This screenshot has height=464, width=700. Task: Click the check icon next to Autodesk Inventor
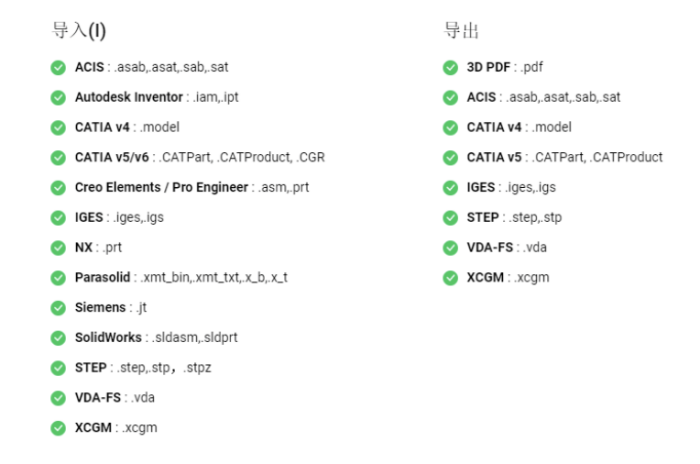(x=58, y=97)
